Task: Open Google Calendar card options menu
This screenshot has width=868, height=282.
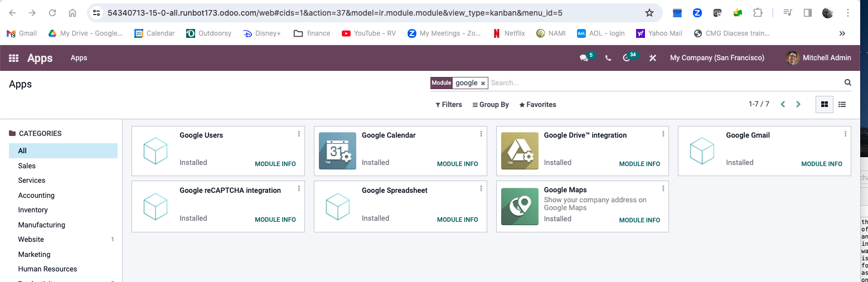Action: pos(481,134)
